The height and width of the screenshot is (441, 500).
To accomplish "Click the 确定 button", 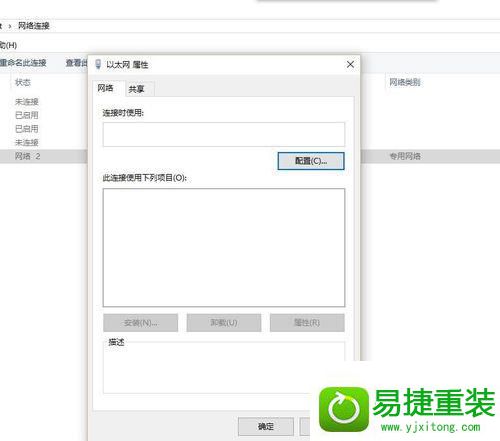I will pyautogui.click(x=266, y=426).
